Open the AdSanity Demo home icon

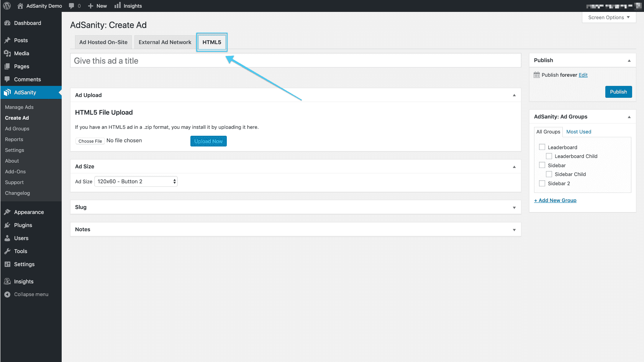point(20,6)
